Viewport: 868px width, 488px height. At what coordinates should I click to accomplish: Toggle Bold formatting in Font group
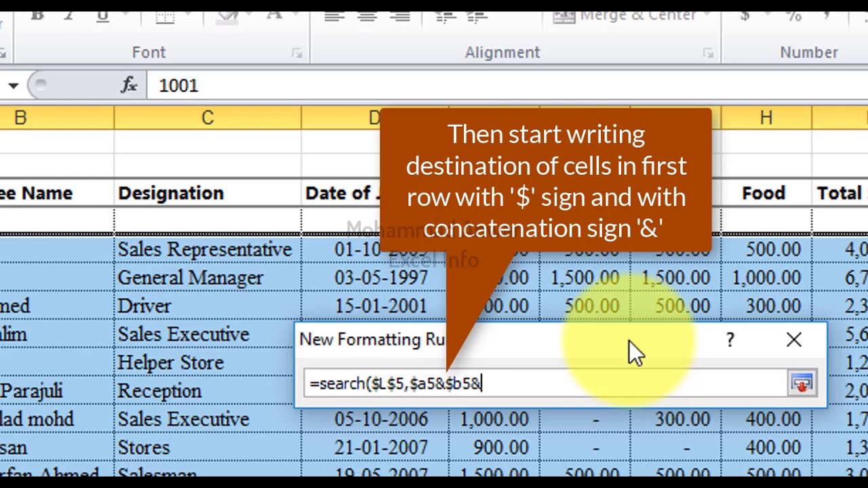37,16
